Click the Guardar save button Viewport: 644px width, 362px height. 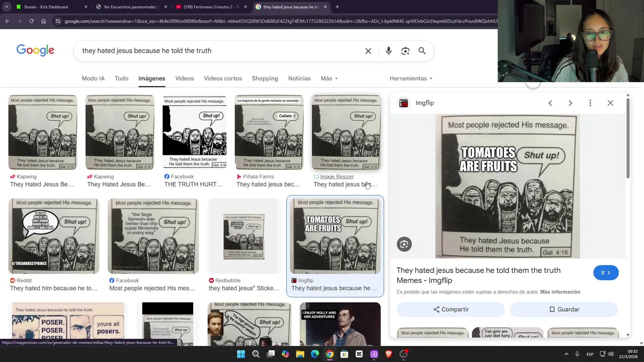[x=564, y=310]
